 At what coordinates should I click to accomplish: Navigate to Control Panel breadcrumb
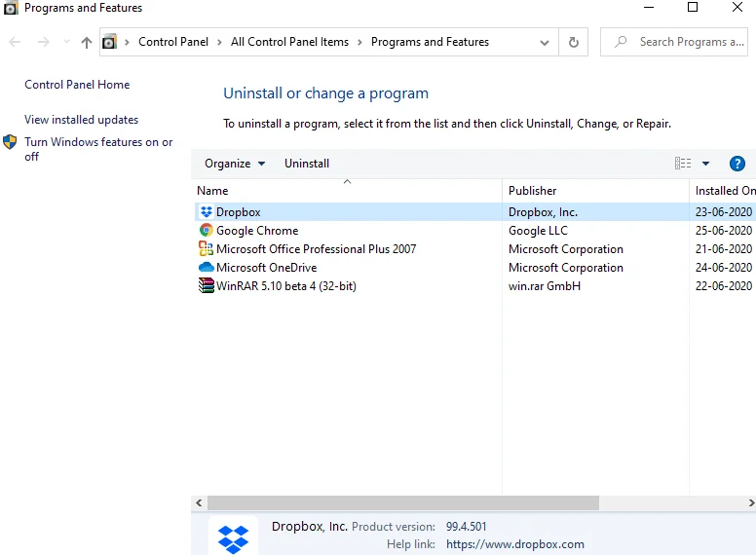pos(173,42)
